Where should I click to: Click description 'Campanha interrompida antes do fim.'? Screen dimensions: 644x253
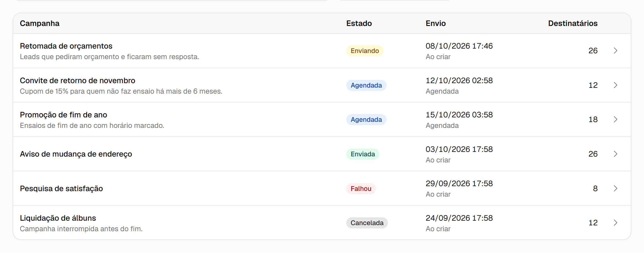pos(81,229)
